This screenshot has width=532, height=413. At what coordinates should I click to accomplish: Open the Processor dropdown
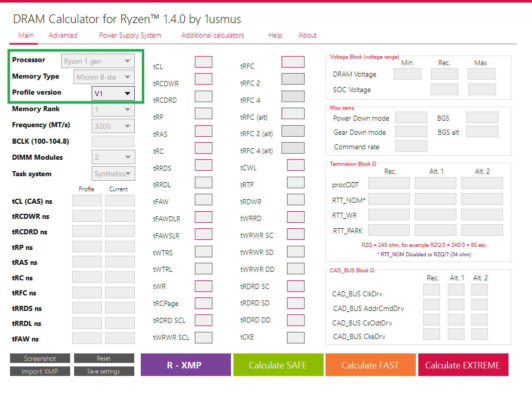coord(98,61)
